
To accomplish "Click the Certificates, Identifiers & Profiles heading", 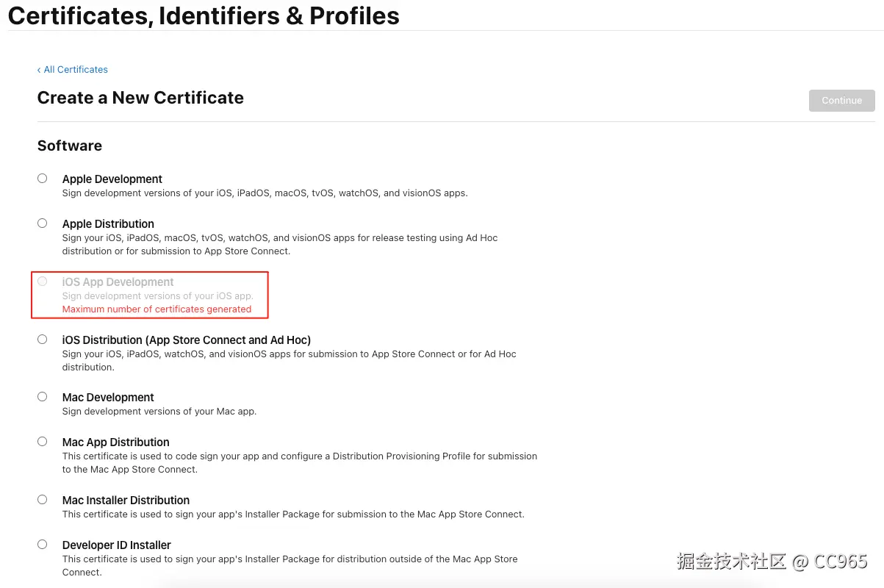I will (204, 15).
